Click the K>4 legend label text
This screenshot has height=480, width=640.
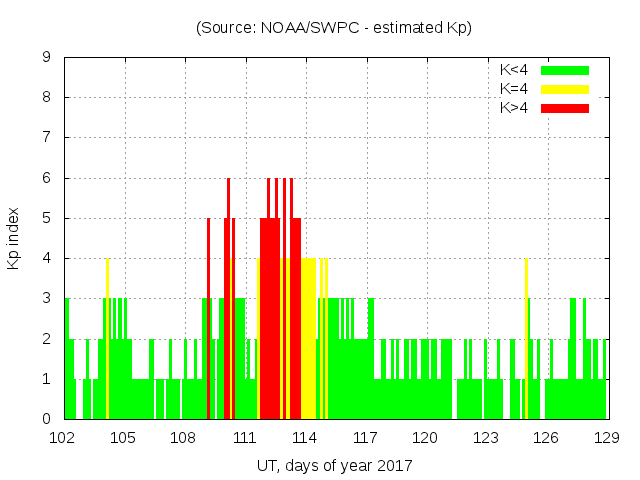(x=514, y=107)
